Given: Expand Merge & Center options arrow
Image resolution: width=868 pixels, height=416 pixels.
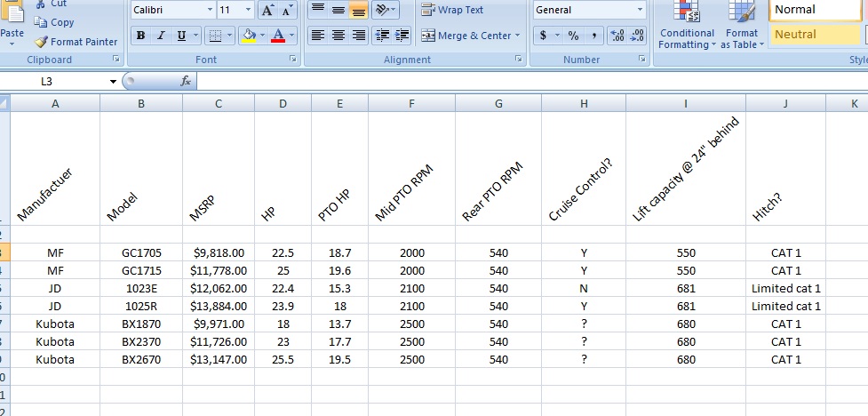Looking at the screenshot, I should pyautogui.click(x=518, y=36).
